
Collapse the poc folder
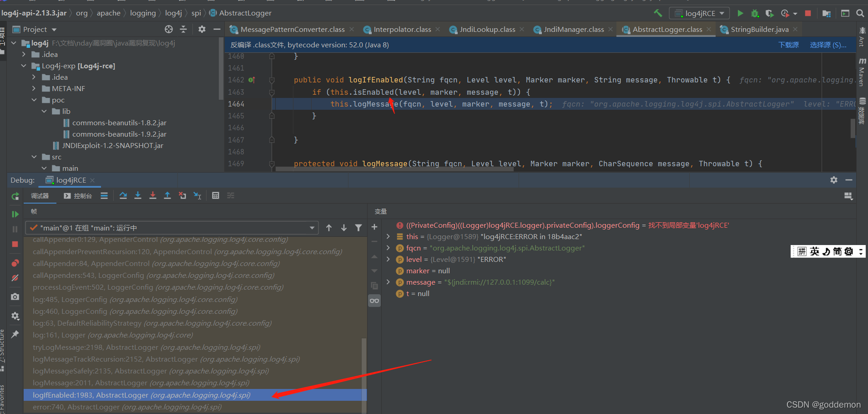(x=34, y=100)
